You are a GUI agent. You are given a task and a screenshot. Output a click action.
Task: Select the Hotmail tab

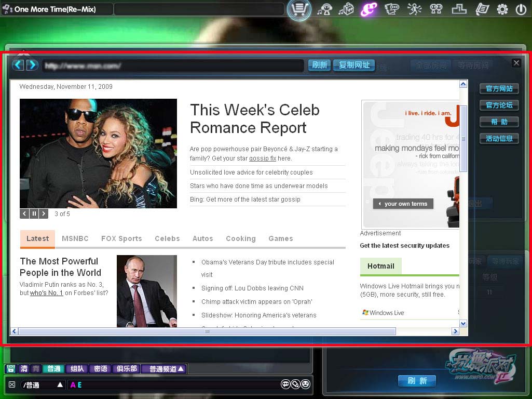[x=380, y=266]
